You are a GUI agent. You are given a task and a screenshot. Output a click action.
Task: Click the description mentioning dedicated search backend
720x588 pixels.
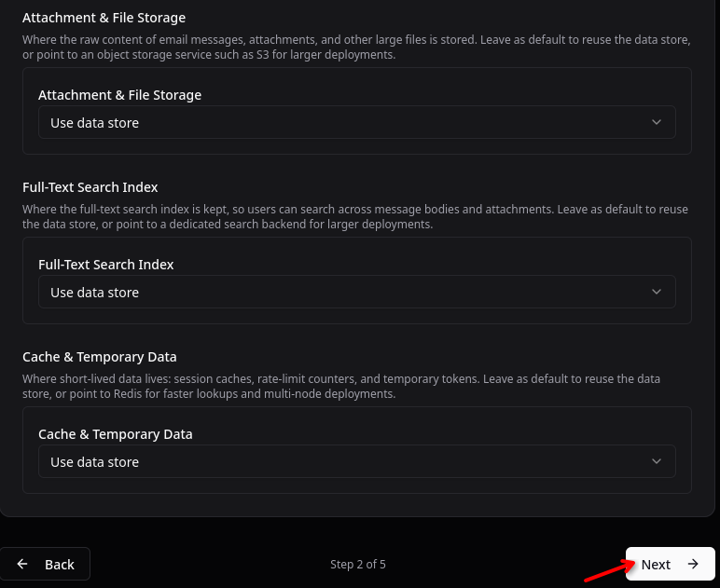(356, 217)
